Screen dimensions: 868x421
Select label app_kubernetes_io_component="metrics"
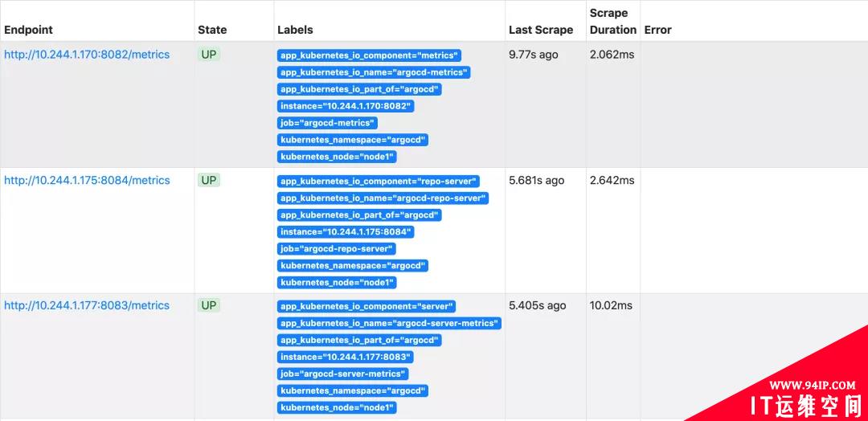[369, 55]
